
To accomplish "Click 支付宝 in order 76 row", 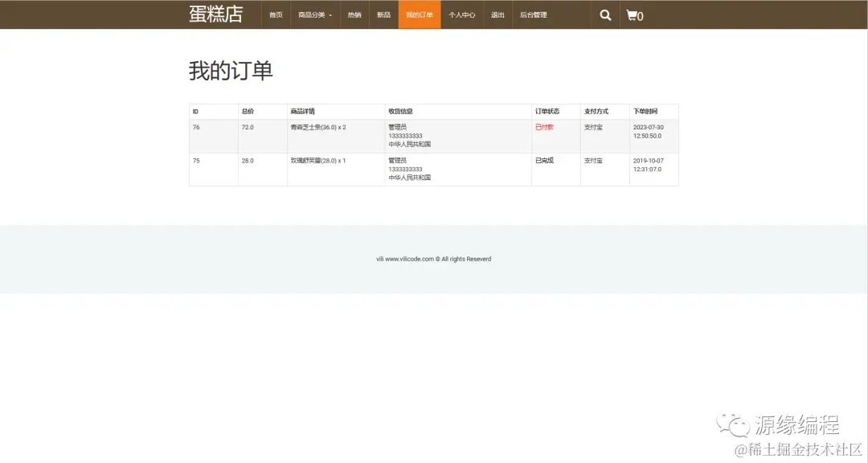I will tap(593, 127).
